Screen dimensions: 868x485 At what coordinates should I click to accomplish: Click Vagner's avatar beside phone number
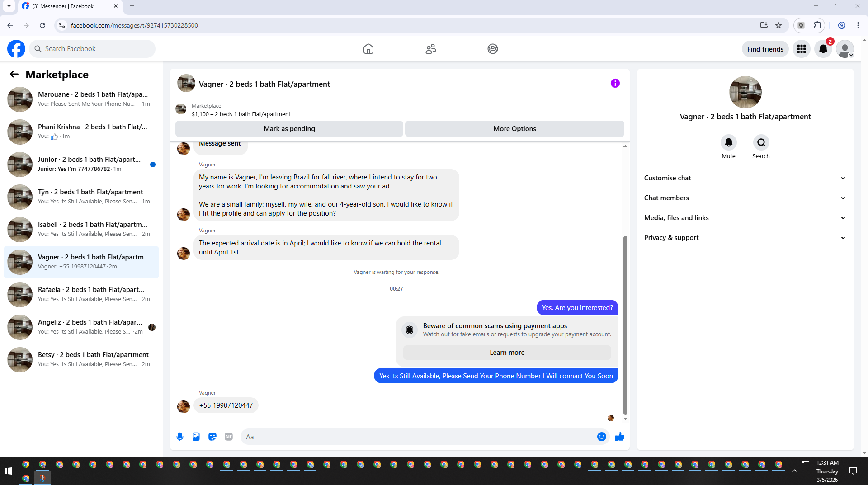pos(184,407)
